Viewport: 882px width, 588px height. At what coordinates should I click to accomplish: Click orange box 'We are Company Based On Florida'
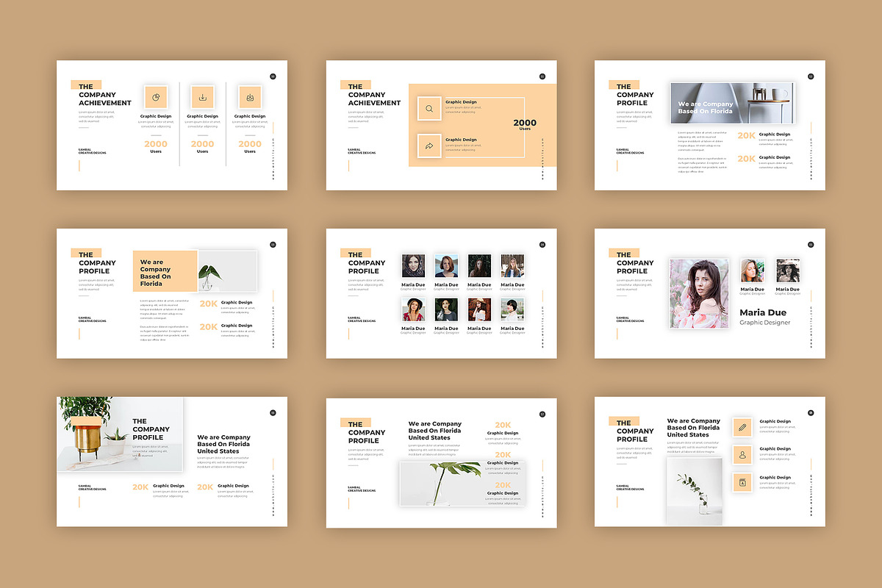165,271
